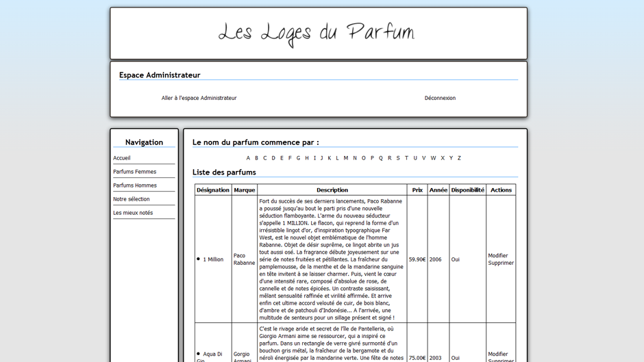Filter perfumes by letter H
Image resolution: width=644 pixels, height=362 pixels.
pyautogui.click(x=307, y=158)
